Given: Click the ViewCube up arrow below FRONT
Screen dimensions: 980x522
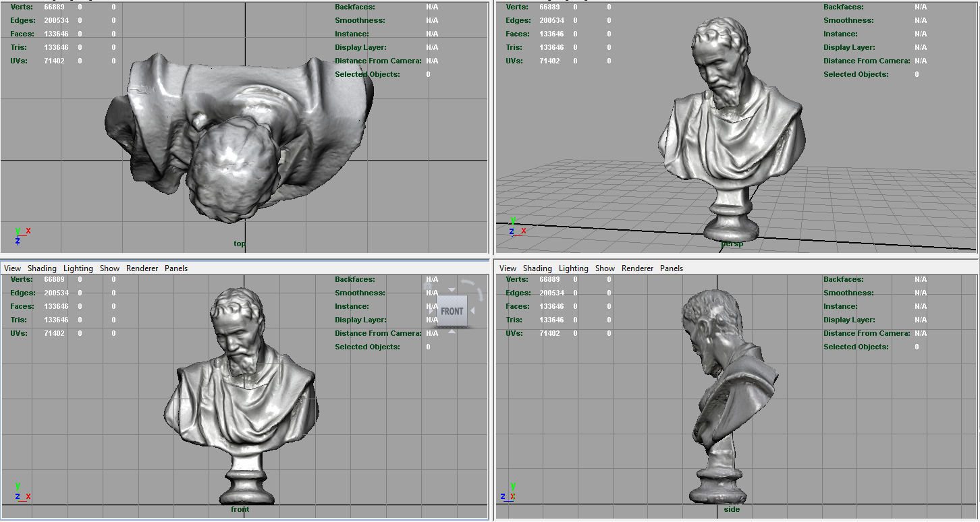Looking at the screenshot, I should tap(452, 331).
